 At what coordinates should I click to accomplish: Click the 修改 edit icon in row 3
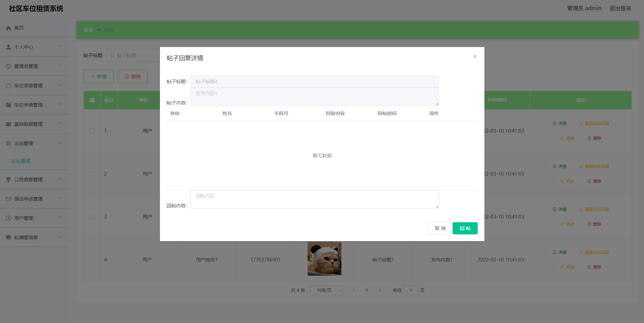(563, 224)
